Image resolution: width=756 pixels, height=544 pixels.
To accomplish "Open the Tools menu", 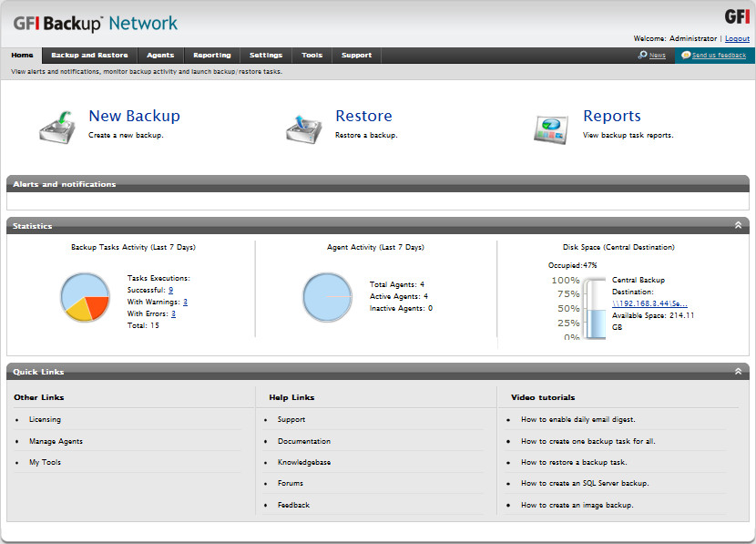I will point(312,55).
